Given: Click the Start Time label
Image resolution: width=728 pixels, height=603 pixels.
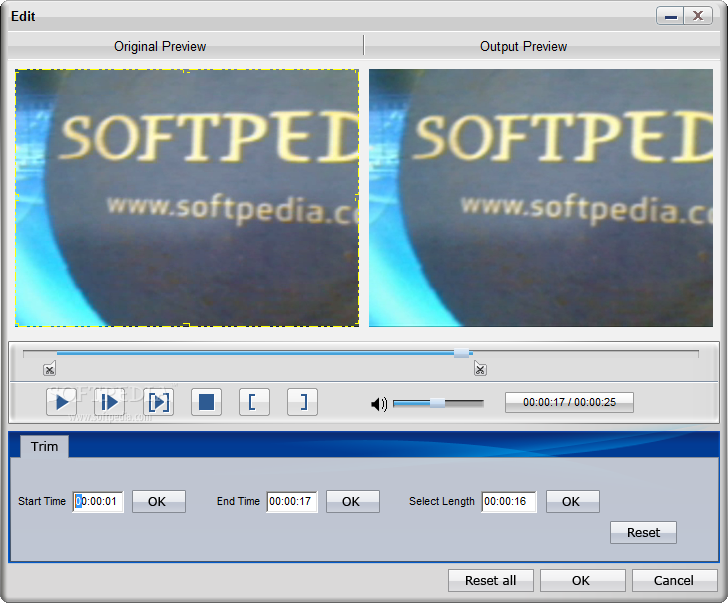Looking at the screenshot, I should 42,501.
